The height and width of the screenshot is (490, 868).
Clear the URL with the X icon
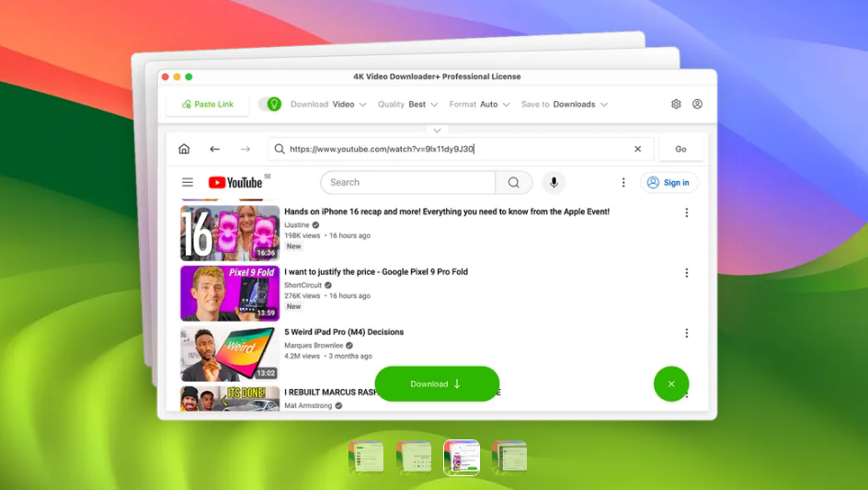point(638,149)
